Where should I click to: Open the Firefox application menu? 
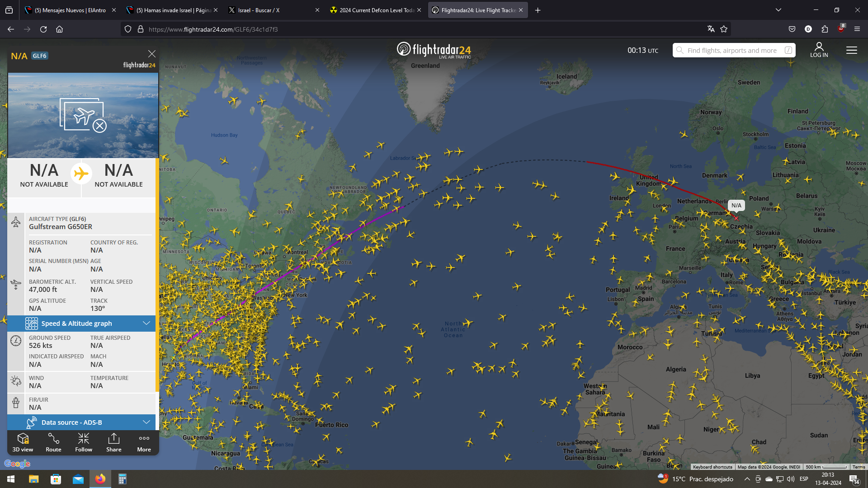coord(857,29)
